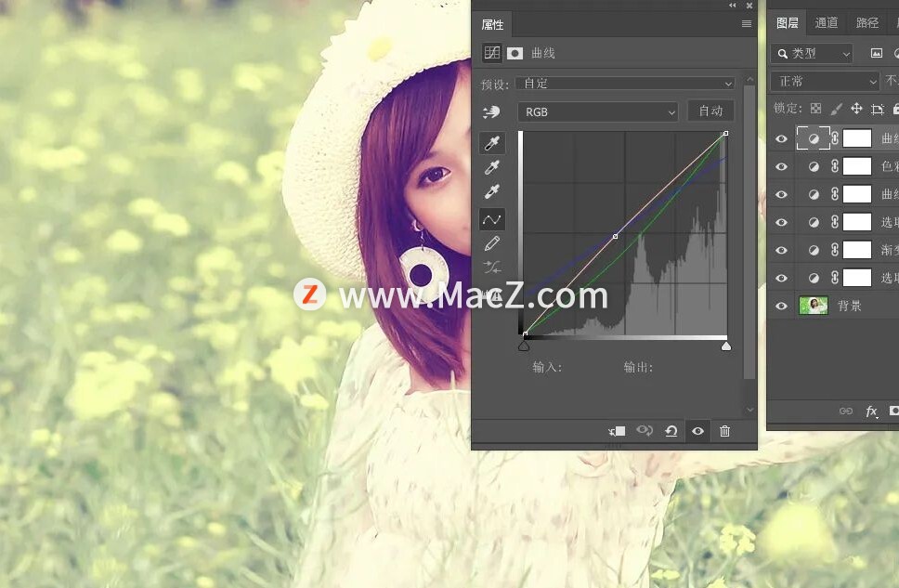Viewport: 899px width, 588px height.
Task: Clip the adjustment to the layer below
Action: [x=617, y=431]
